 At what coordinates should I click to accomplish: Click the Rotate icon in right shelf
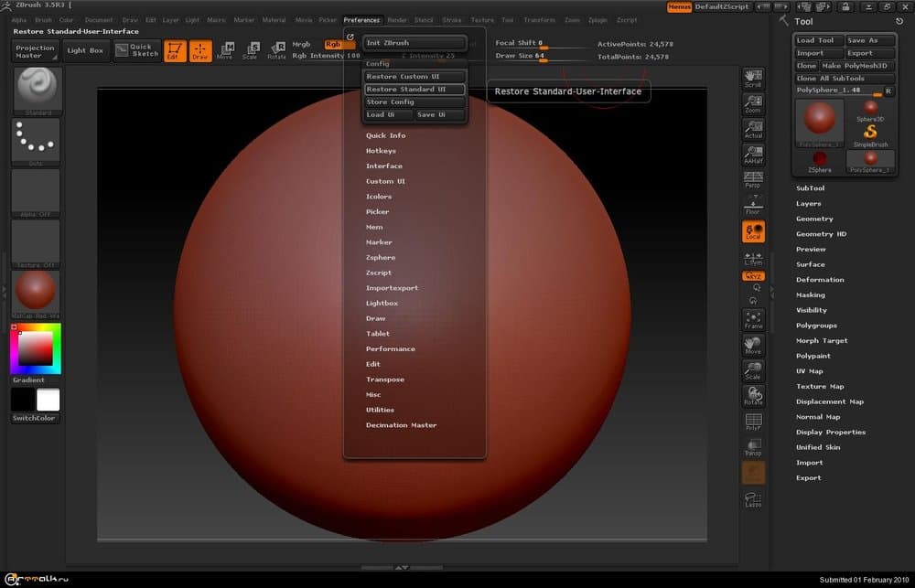pyautogui.click(x=753, y=396)
